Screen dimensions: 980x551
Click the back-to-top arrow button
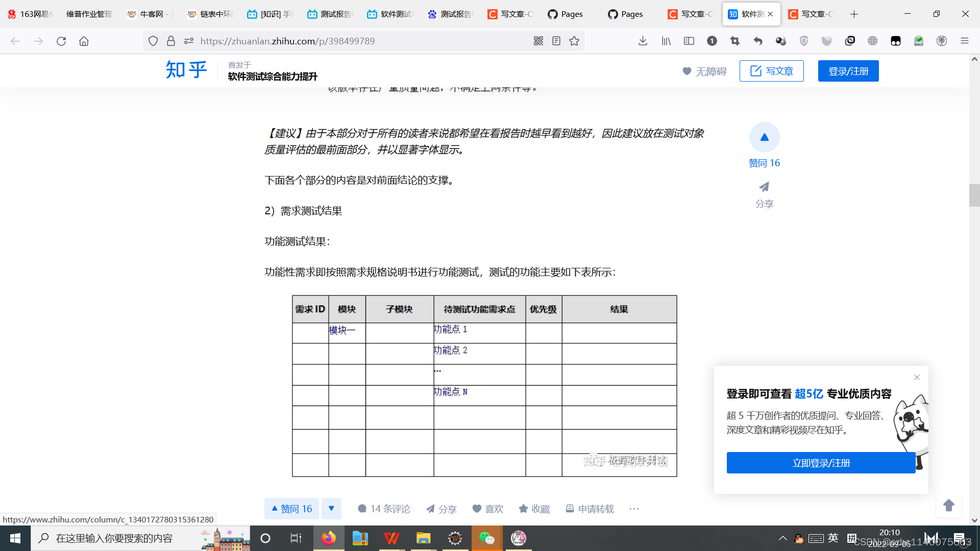pyautogui.click(x=948, y=505)
